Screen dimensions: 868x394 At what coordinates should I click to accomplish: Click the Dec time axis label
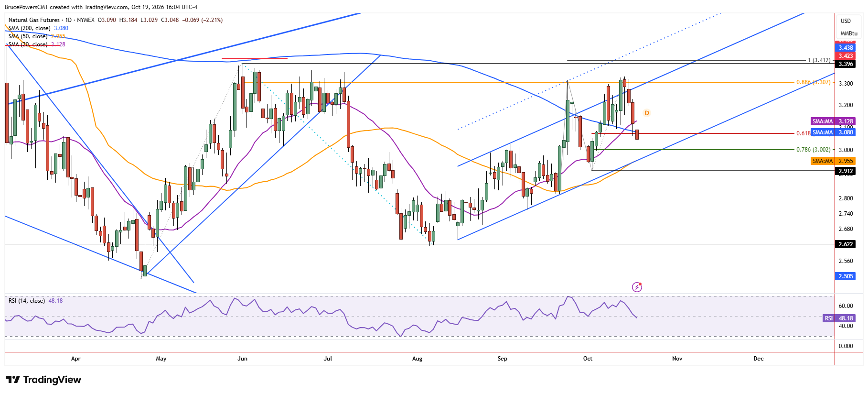click(759, 359)
